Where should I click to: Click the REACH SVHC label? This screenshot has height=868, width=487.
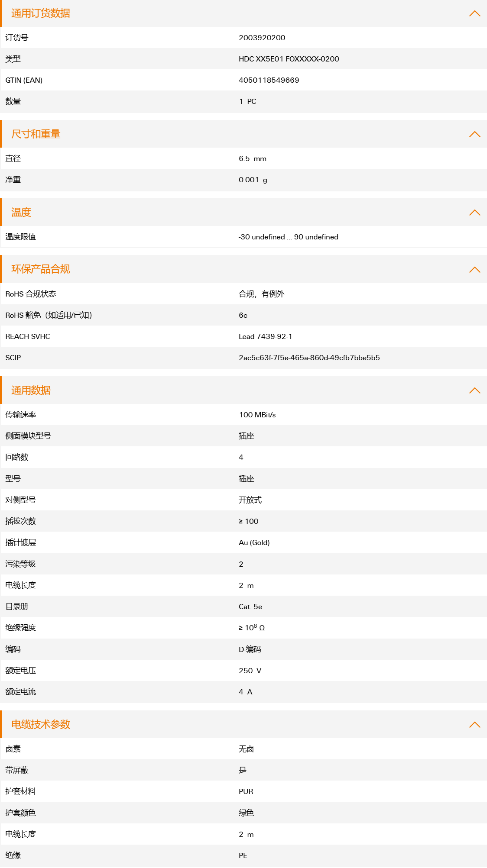coord(28,336)
